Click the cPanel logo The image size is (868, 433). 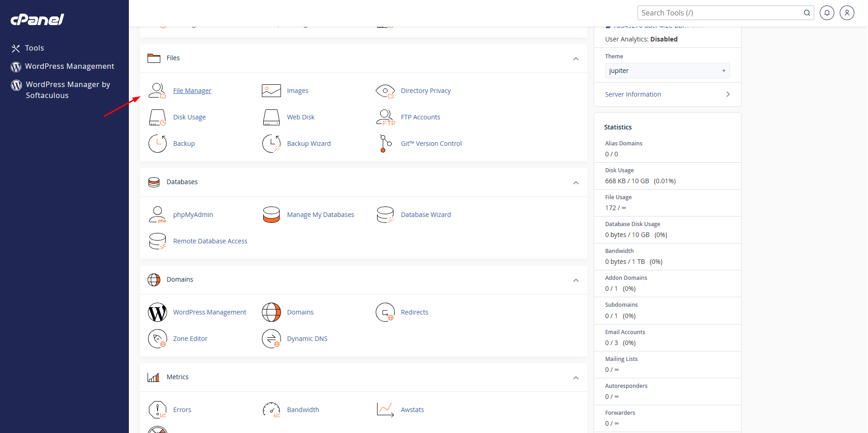[37, 19]
